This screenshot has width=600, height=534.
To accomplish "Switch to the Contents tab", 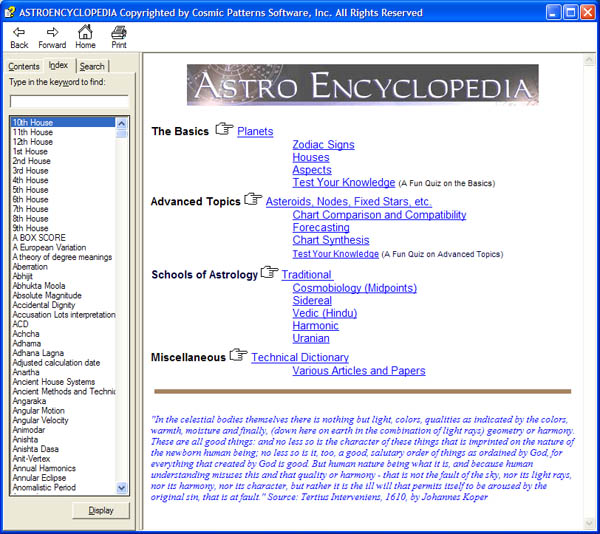I will pos(24,67).
